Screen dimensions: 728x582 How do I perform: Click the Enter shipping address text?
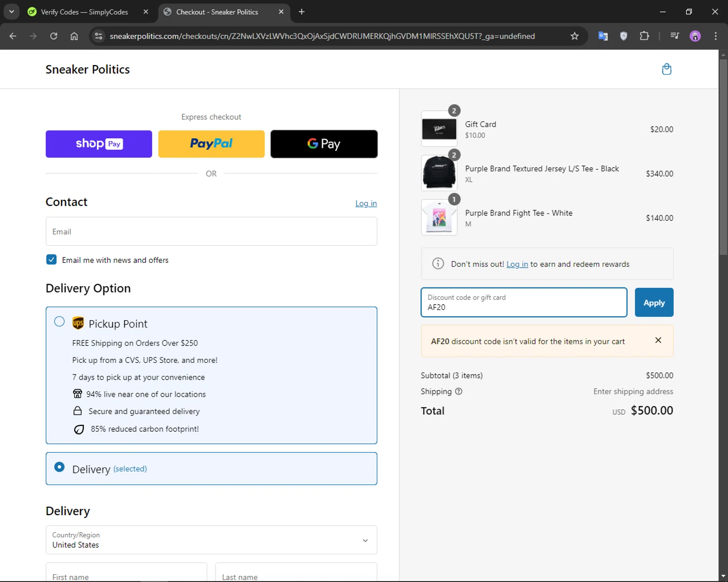(633, 391)
